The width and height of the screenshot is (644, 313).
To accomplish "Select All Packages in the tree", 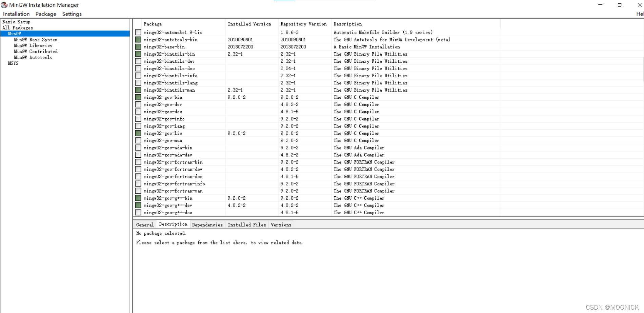I will [18, 28].
